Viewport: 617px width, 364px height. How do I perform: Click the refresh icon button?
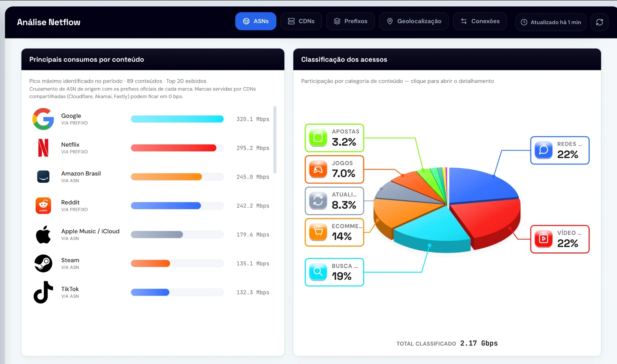pyautogui.click(x=599, y=22)
